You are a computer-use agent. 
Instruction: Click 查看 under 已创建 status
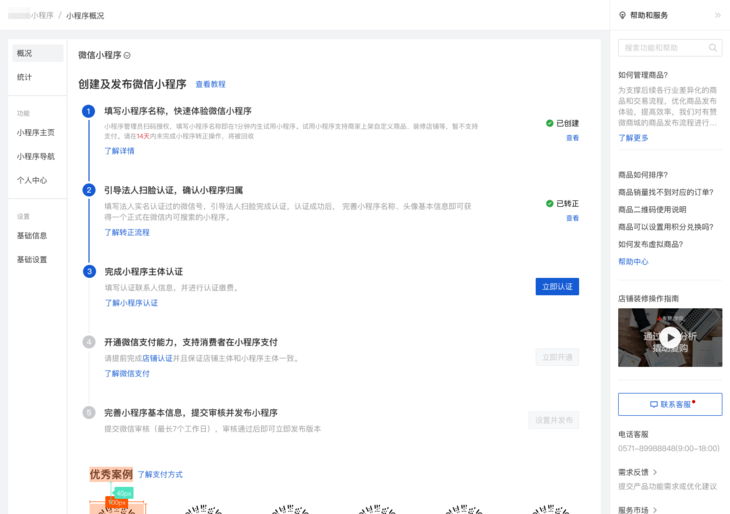(x=572, y=138)
